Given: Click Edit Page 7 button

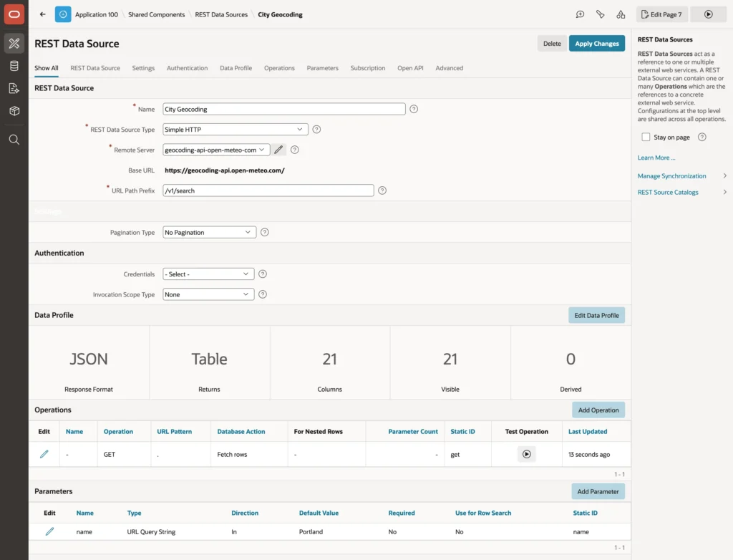Looking at the screenshot, I should pyautogui.click(x=661, y=14).
